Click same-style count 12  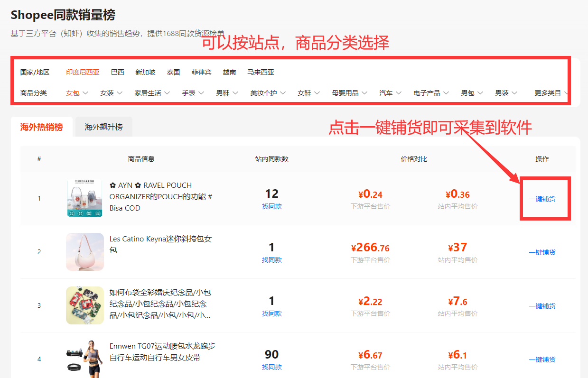(272, 194)
